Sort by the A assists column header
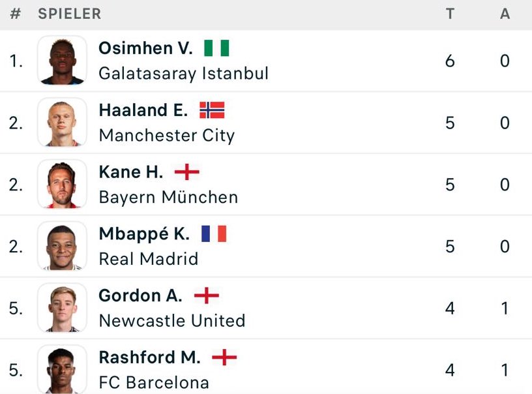Viewport: 532px width, 394px height. tap(505, 14)
